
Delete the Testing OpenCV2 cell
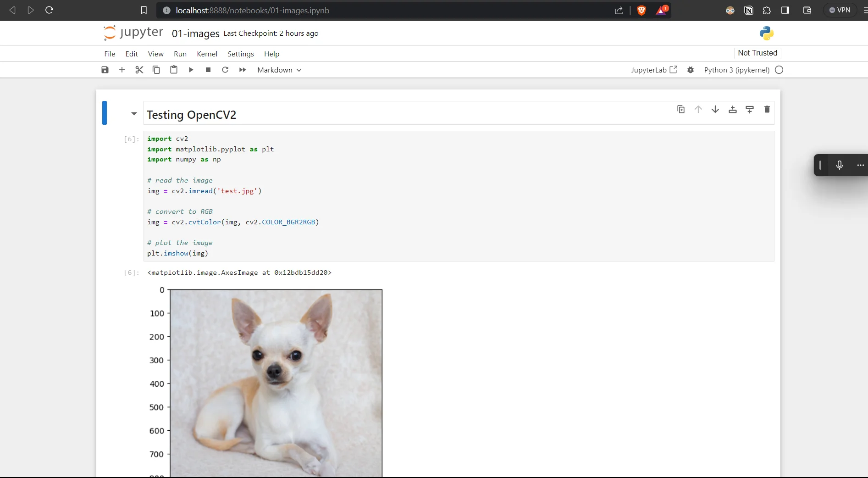(x=766, y=109)
